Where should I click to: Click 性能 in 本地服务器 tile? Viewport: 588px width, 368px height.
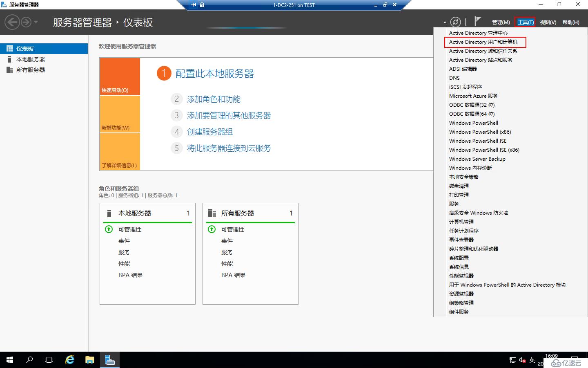[x=124, y=264]
